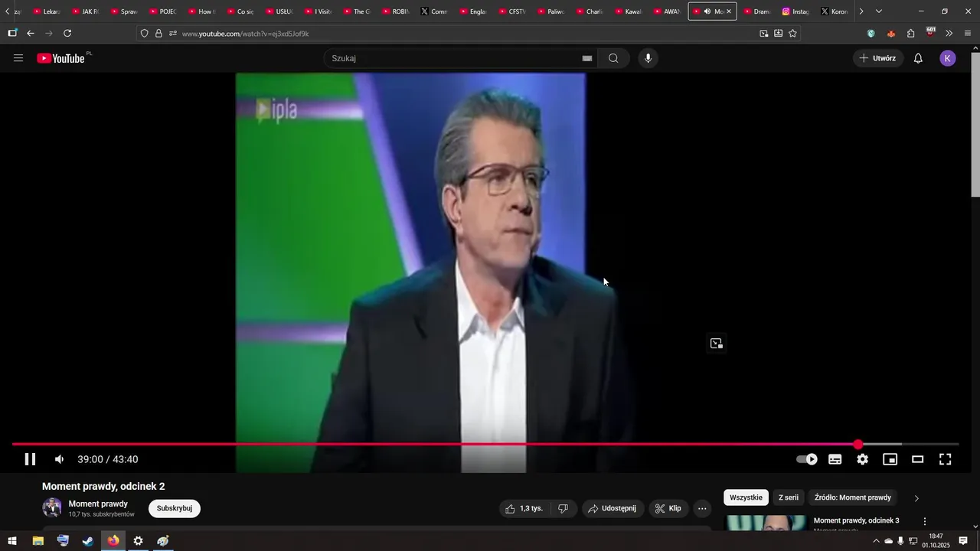Open the Moment prawdy channel avatar
Viewport: 980px width, 551px height.
(52, 507)
